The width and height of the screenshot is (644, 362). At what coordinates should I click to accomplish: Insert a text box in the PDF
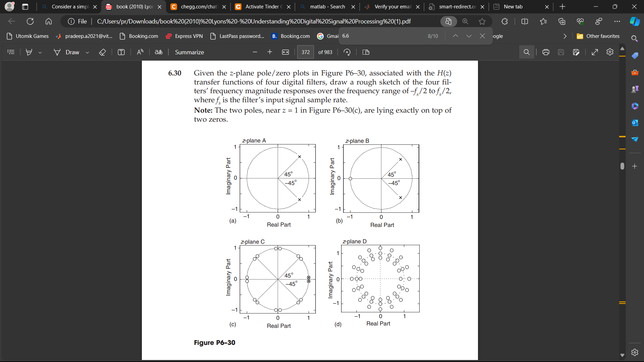pos(121,52)
